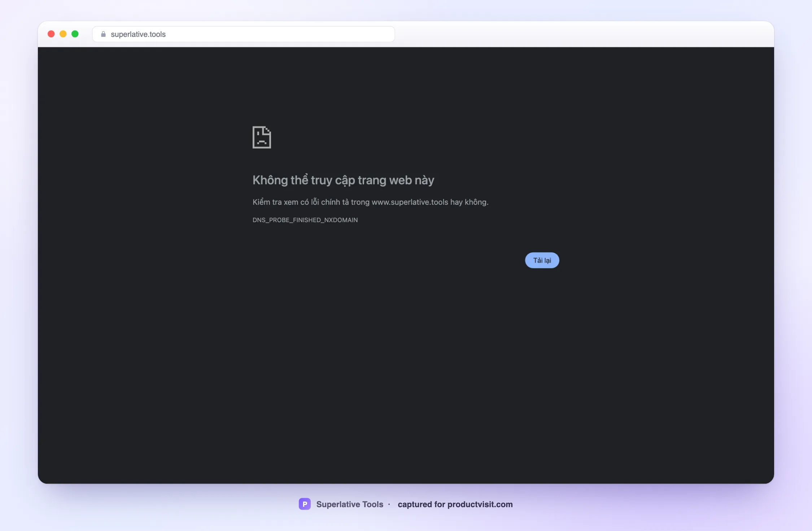
Task: Click the yellow minimize window dot
Action: (x=63, y=34)
